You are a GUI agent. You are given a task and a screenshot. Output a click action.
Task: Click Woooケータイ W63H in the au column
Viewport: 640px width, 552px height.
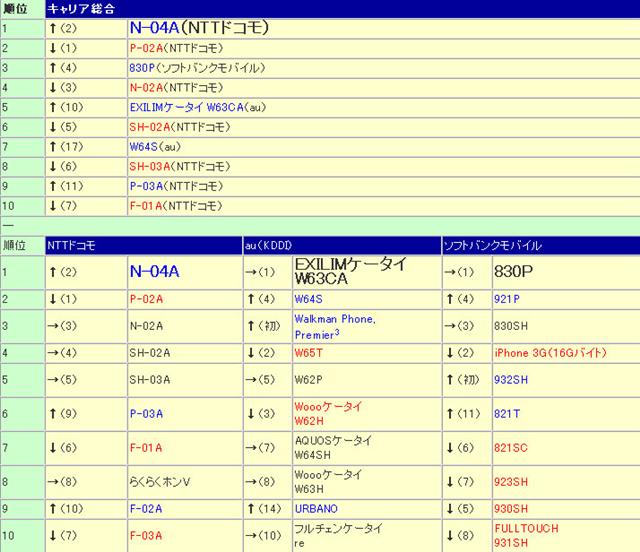[328, 481]
